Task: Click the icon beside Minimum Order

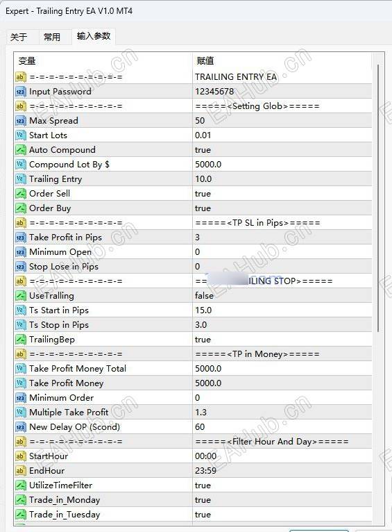Action: (21, 398)
